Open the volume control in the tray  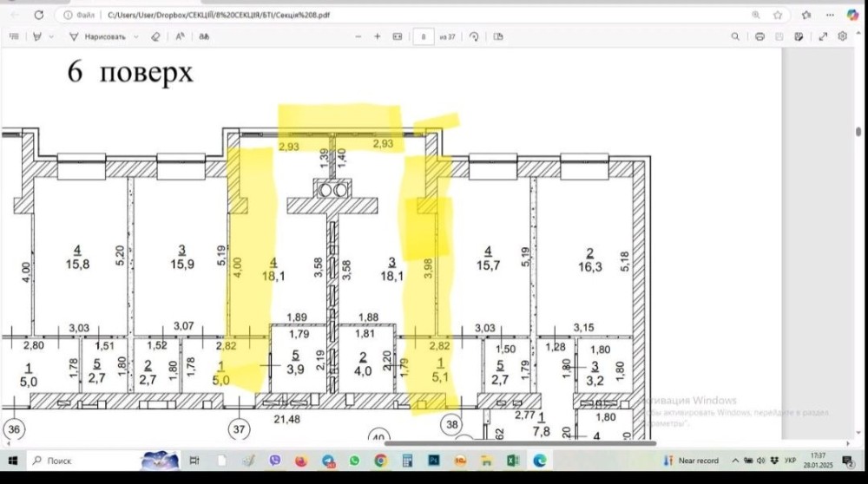coord(760,461)
